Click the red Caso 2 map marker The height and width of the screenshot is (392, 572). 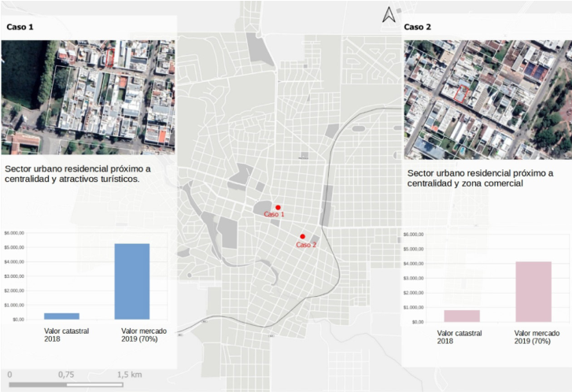[x=303, y=236]
